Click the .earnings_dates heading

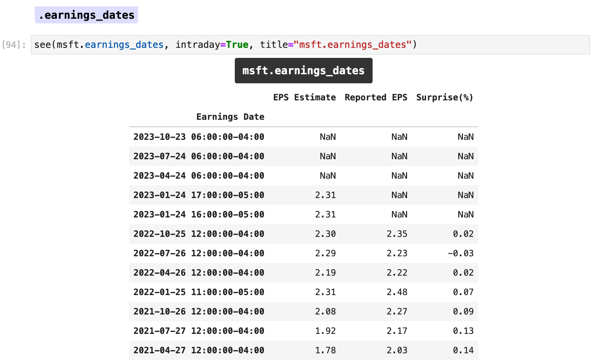pos(86,15)
